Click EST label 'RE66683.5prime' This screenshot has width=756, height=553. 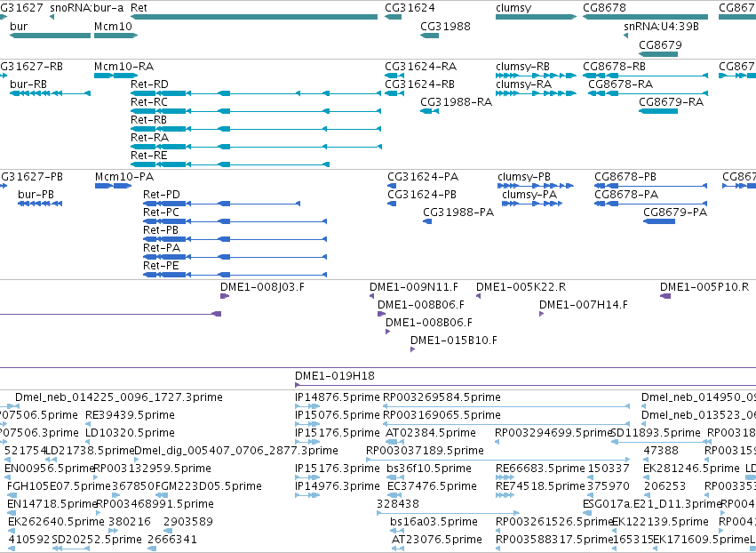[x=540, y=468]
